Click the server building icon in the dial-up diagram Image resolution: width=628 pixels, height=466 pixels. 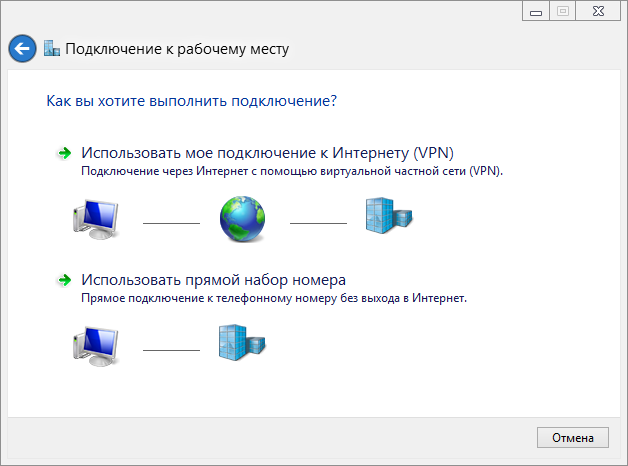click(x=243, y=344)
